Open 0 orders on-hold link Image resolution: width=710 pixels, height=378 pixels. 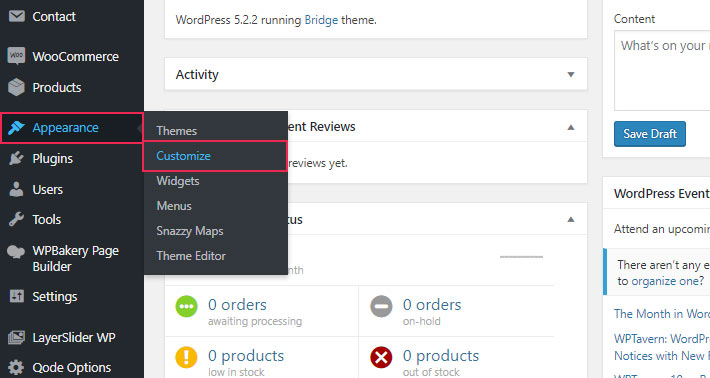click(432, 305)
